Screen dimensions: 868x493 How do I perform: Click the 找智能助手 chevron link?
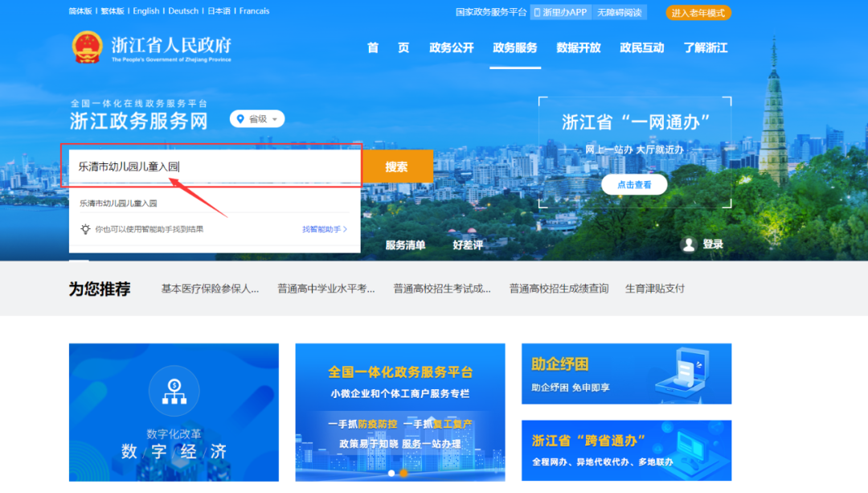(325, 228)
